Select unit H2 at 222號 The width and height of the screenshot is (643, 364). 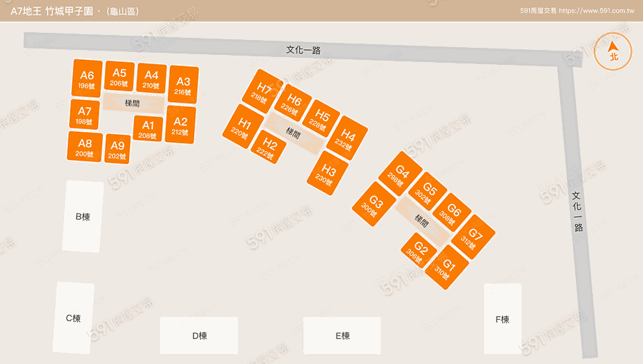(269, 148)
